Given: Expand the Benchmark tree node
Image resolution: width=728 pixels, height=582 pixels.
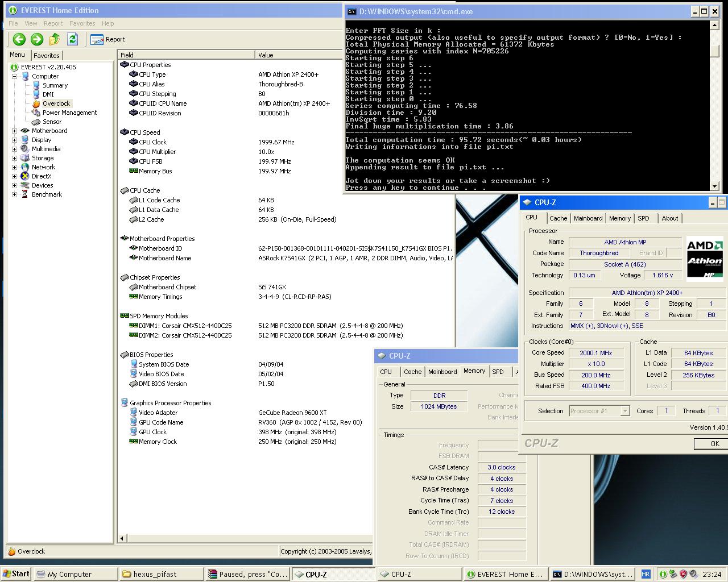Looking at the screenshot, I should pos(14,194).
